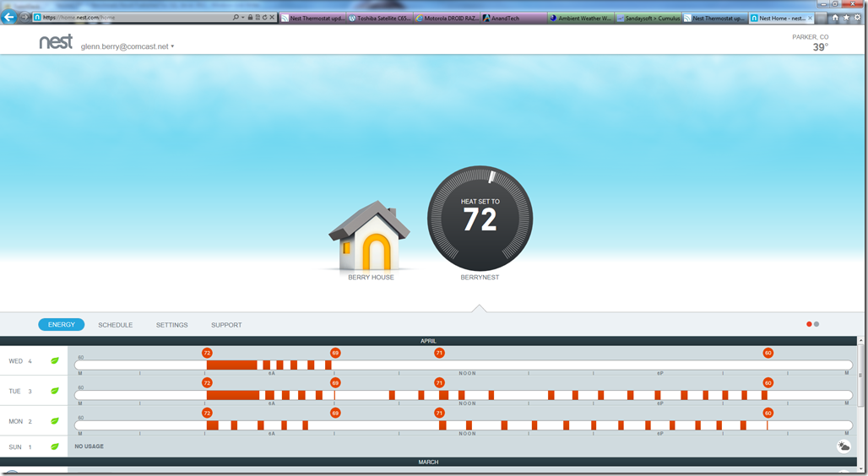Image resolution: width=868 pixels, height=476 pixels.
Task: Open the glenn.berry@comcast.net account dropdown
Action: (x=127, y=46)
